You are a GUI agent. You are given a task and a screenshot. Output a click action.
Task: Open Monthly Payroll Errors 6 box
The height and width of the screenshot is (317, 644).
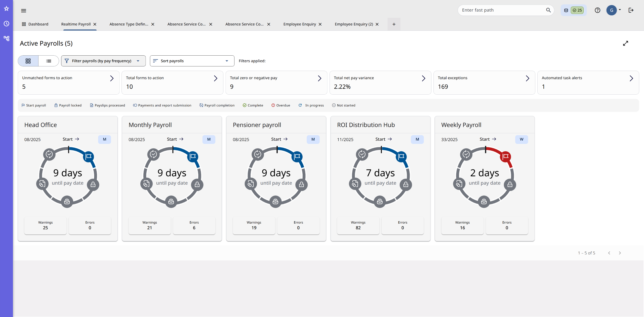click(194, 225)
